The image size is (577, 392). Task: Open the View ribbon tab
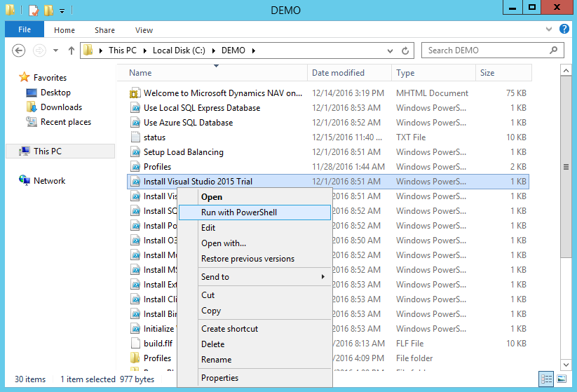tap(144, 30)
